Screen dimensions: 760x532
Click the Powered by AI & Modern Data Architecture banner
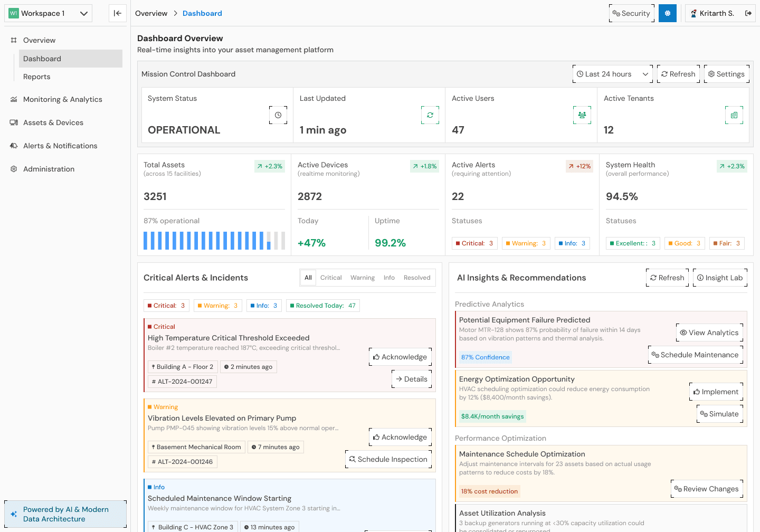click(x=65, y=514)
